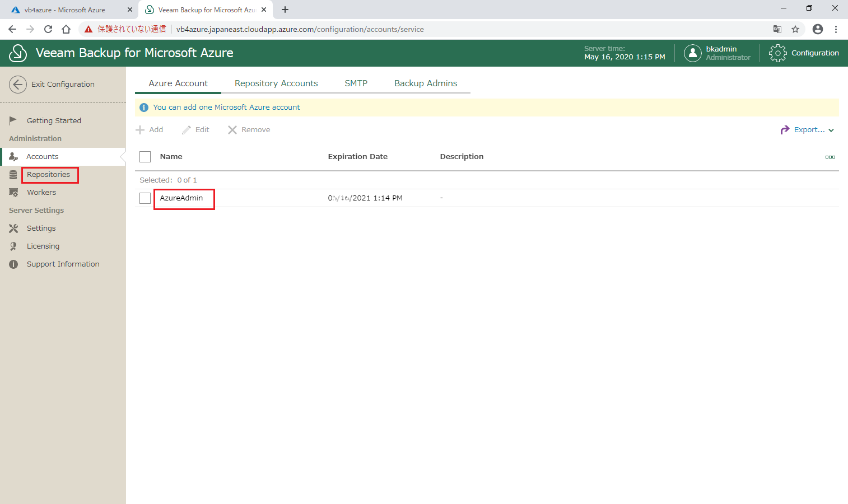Screen dimensions: 848x504
Task: Click the browser reload icon
Action: click(x=48, y=29)
